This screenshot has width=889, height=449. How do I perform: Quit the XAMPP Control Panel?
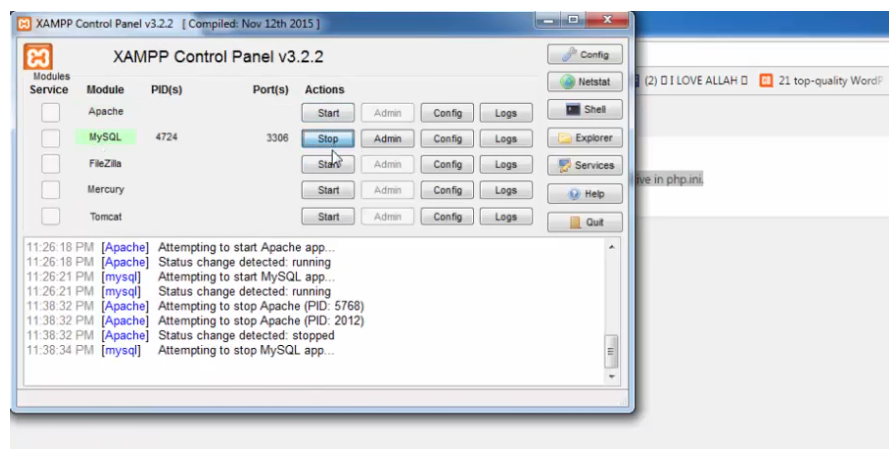click(585, 222)
